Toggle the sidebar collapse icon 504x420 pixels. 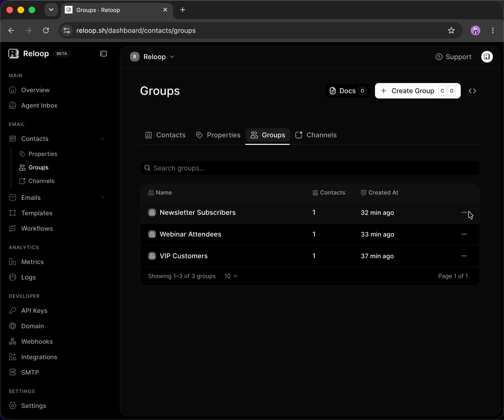[x=103, y=54]
